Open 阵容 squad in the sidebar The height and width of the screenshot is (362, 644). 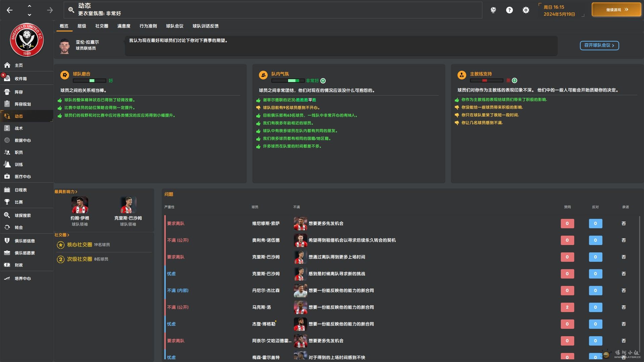pyautogui.click(x=27, y=92)
